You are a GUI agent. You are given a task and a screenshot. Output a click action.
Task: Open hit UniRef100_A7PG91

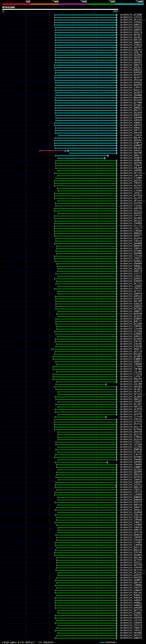(x=131, y=22)
